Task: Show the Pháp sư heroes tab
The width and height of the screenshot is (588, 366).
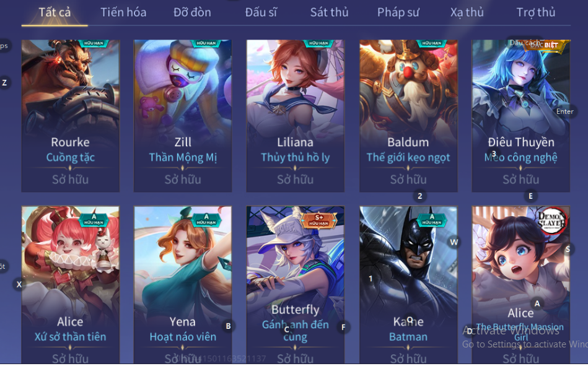Action: click(398, 12)
